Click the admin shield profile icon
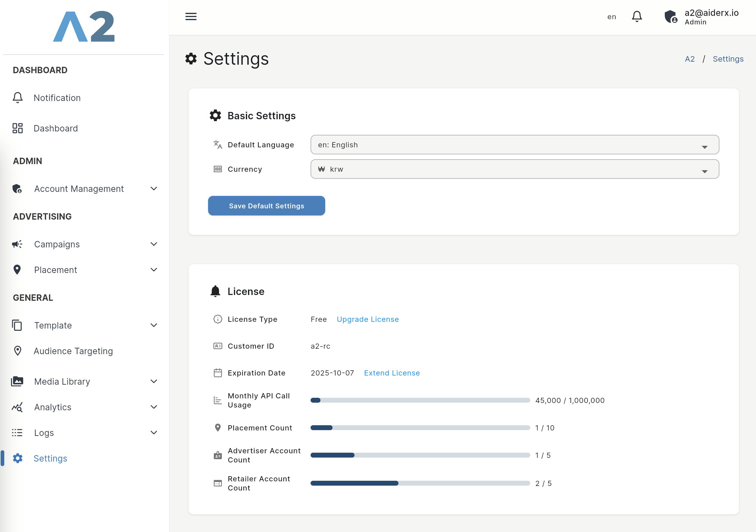 pyautogui.click(x=671, y=16)
